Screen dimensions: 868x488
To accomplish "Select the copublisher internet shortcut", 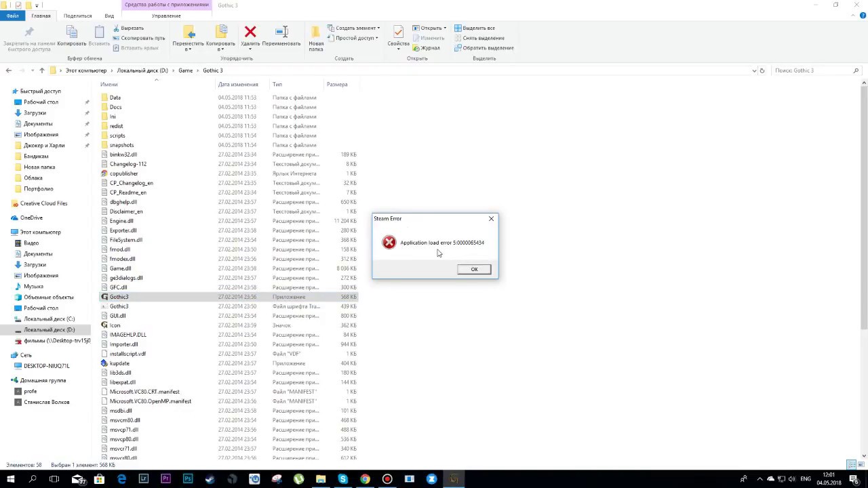I will coord(123,174).
